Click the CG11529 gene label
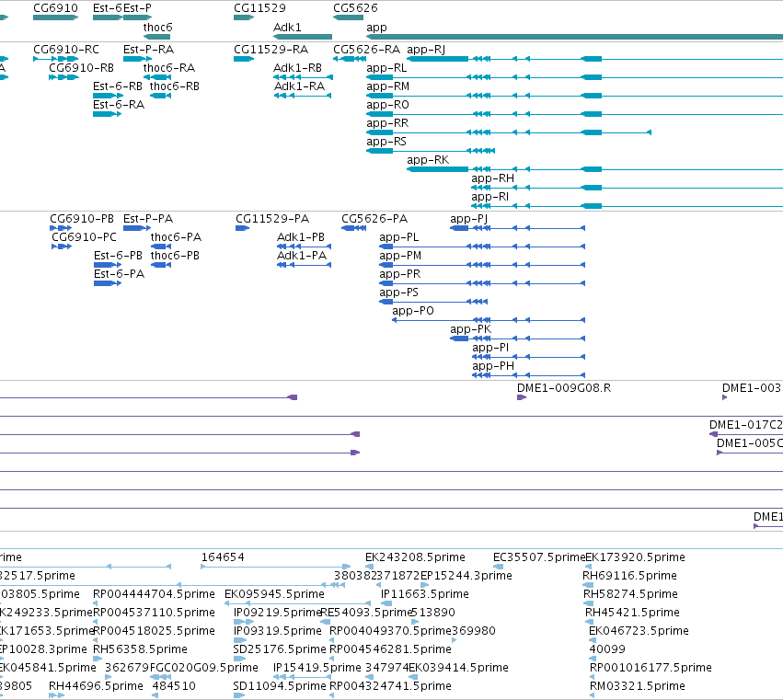The height and width of the screenshot is (700, 783). click(259, 8)
